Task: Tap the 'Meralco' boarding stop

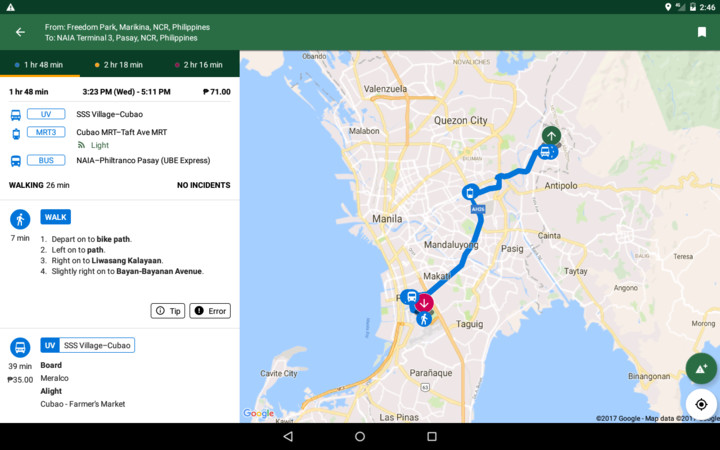Action: (x=54, y=378)
